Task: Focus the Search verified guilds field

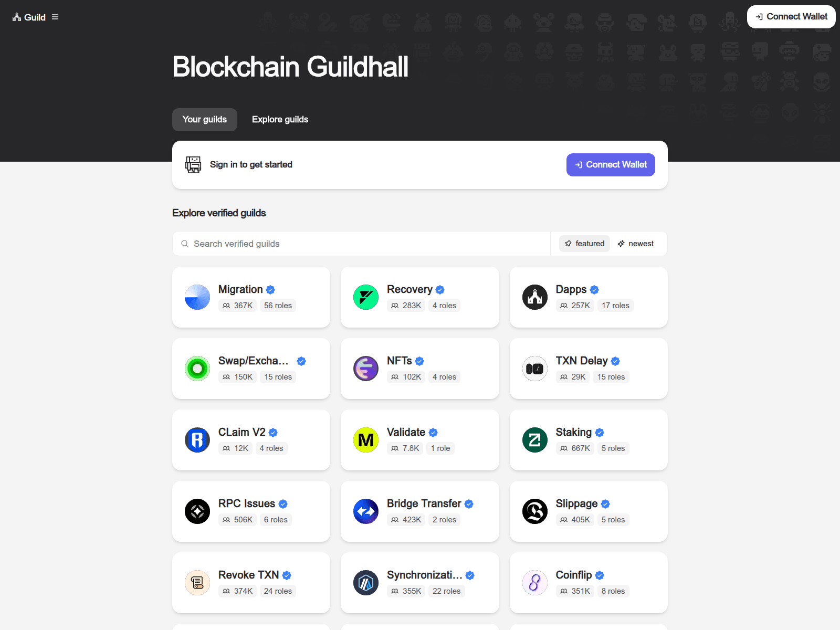Action: point(362,244)
